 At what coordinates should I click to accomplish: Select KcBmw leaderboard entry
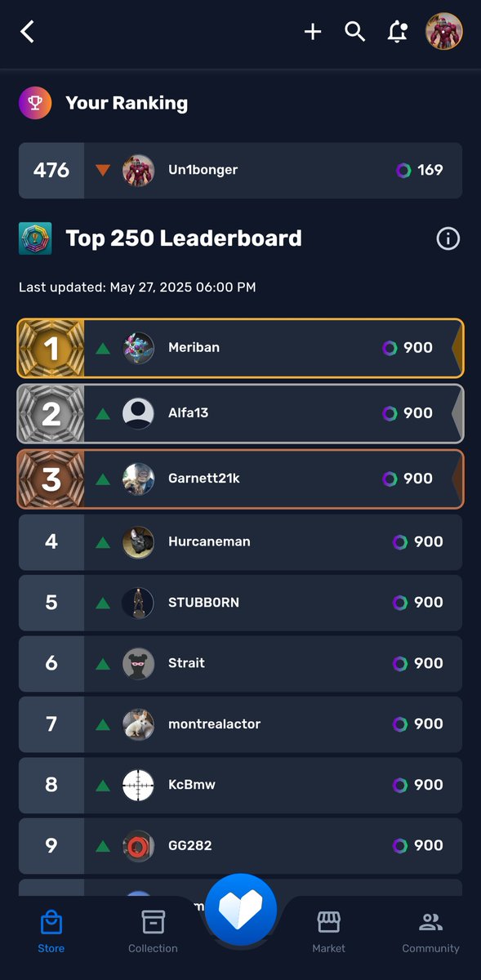[x=240, y=785]
